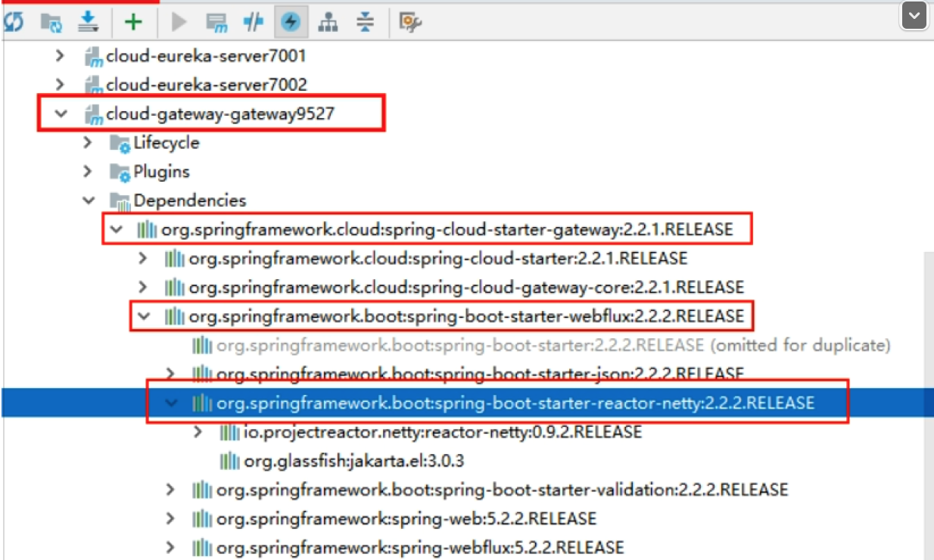Select the cloud-gateway-gateway9527 label
Screen dimensions: 934x560
[x=220, y=114]
